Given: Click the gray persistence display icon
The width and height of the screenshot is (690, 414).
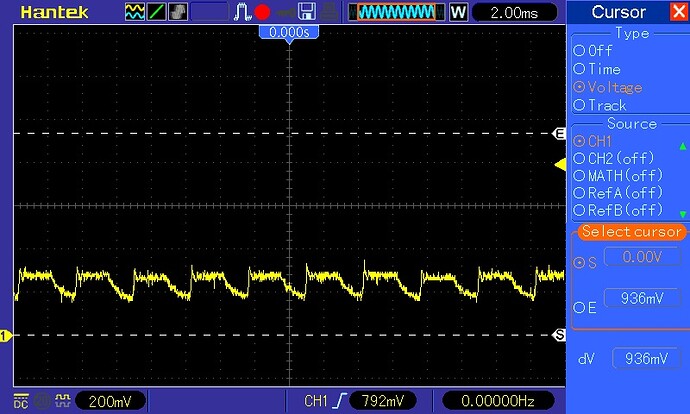Looking at the screenshot, I should coord(178,12).
